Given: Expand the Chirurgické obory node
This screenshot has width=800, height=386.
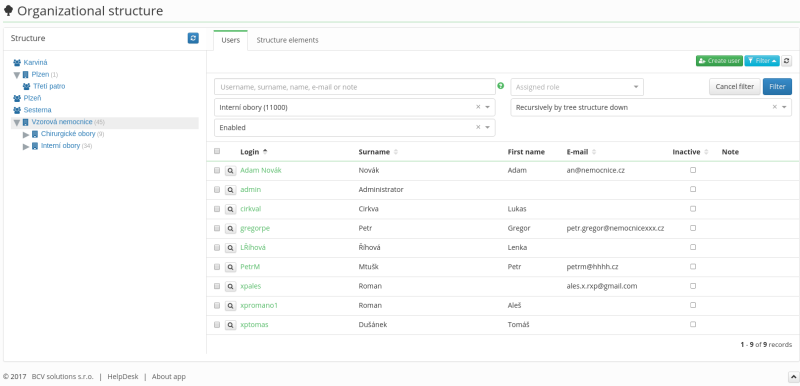Looking at the screenshot, I should 26,135.
